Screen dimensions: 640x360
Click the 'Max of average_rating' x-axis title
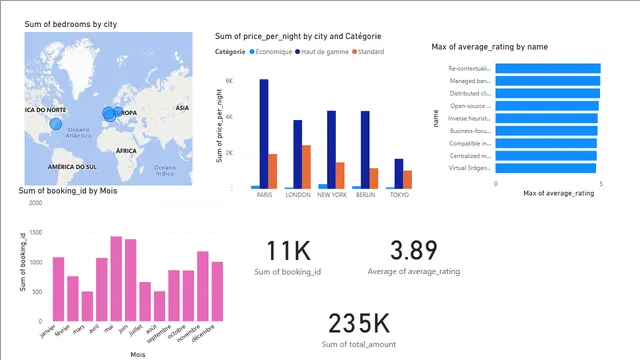click(x=558, y=193)
